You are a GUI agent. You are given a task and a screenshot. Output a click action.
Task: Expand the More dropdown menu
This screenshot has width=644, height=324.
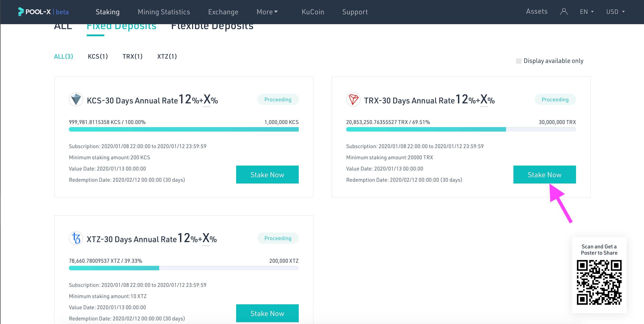point(267,12)
